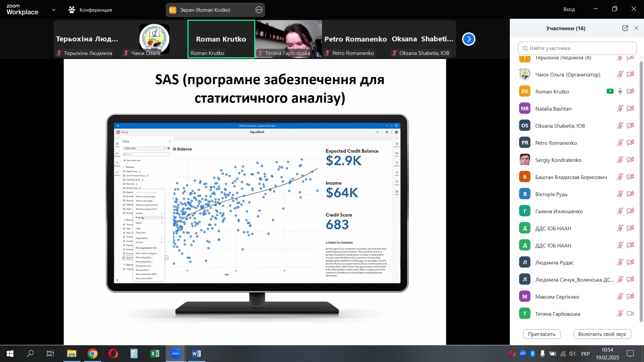Select Чаюк Ольга video thumbnail

pyautogui.click(x=154, y=39)
